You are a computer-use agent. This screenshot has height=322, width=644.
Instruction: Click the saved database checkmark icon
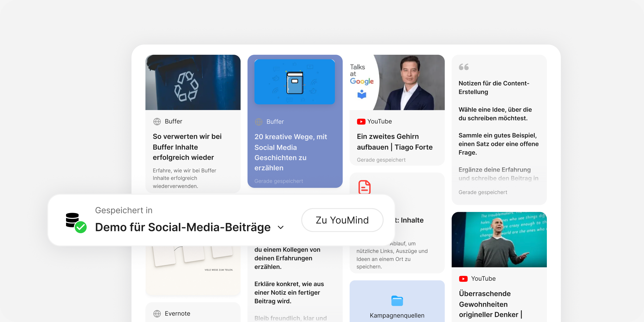(76, 223)
